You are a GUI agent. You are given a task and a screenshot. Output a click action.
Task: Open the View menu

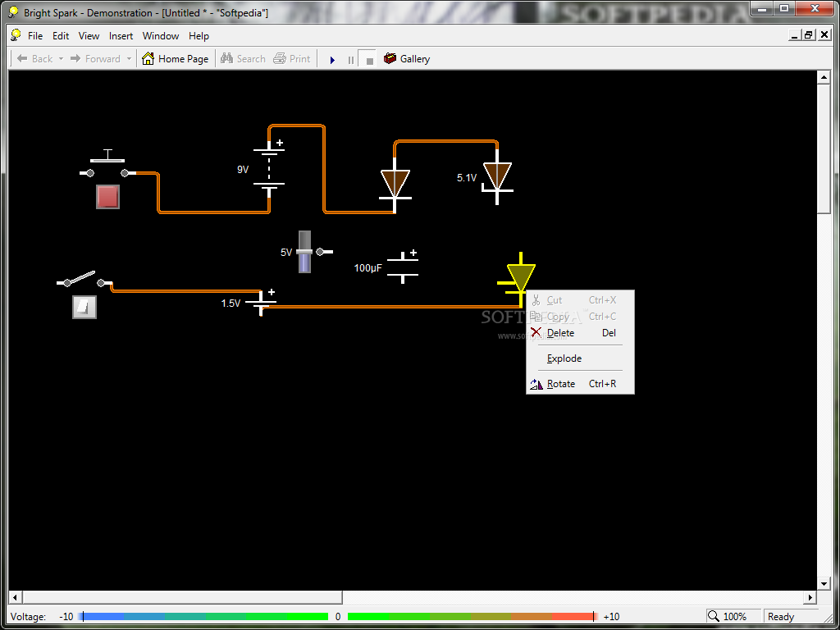pos(89,36)
